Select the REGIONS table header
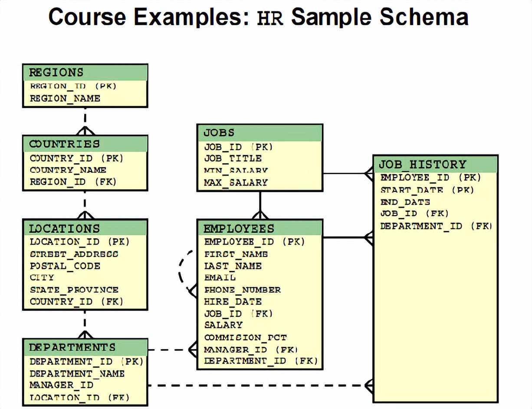The width and height of the screenshot is (532, 409). point(56,73)
